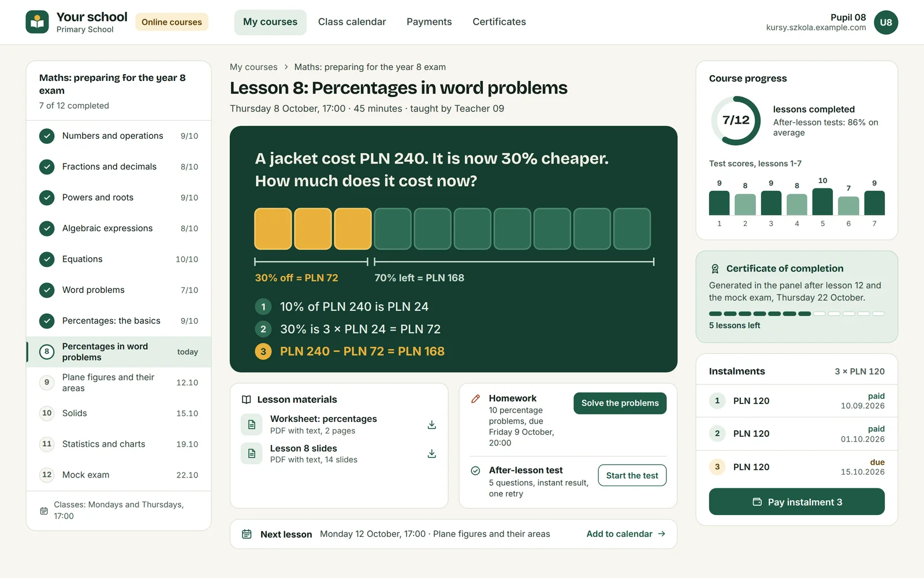Image resolution: width=924 pixels, height=578 pixels.
Task: Click the Lesson materials book icon
Action: point(247,399)
